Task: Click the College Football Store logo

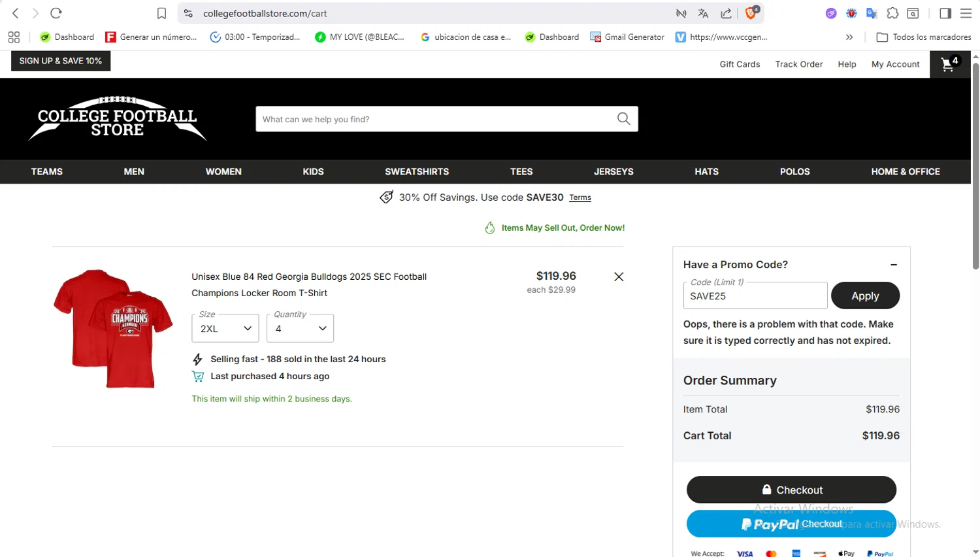Action: tap(118, 118)
